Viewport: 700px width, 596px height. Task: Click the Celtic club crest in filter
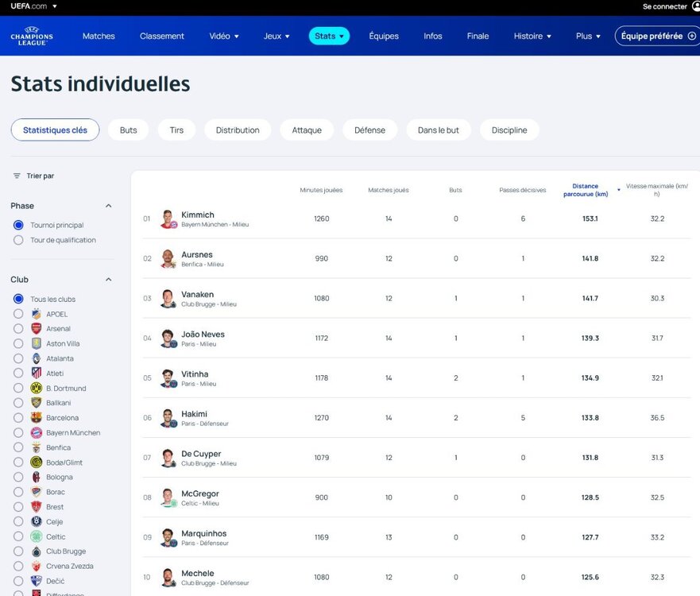pos(37,536)
